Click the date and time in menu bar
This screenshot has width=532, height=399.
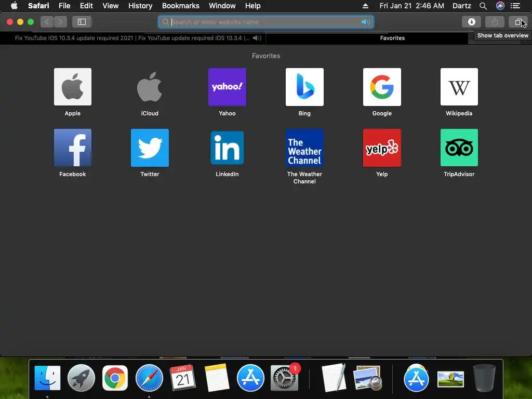tap(411, 6)
